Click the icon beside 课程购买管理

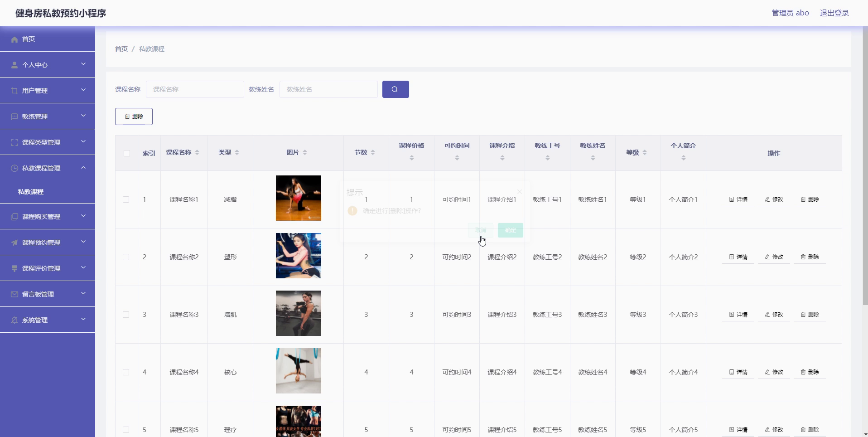(x=14, y=217)
